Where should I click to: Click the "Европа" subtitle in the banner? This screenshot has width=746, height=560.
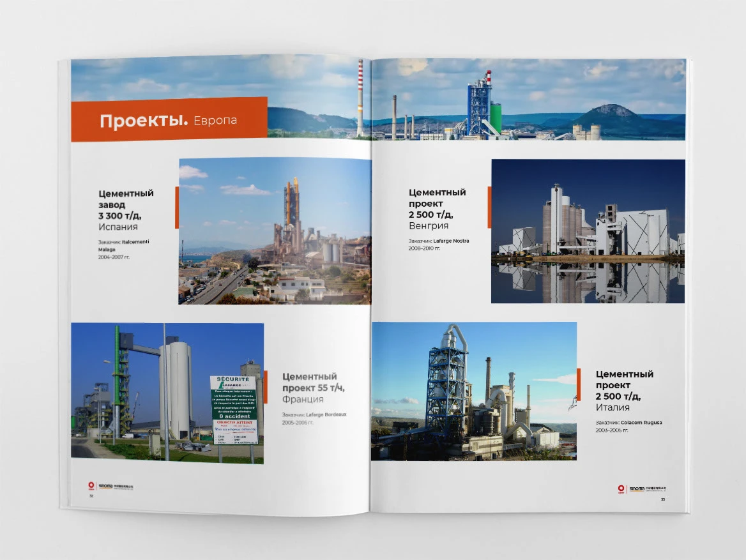click(x=215, y=121)
